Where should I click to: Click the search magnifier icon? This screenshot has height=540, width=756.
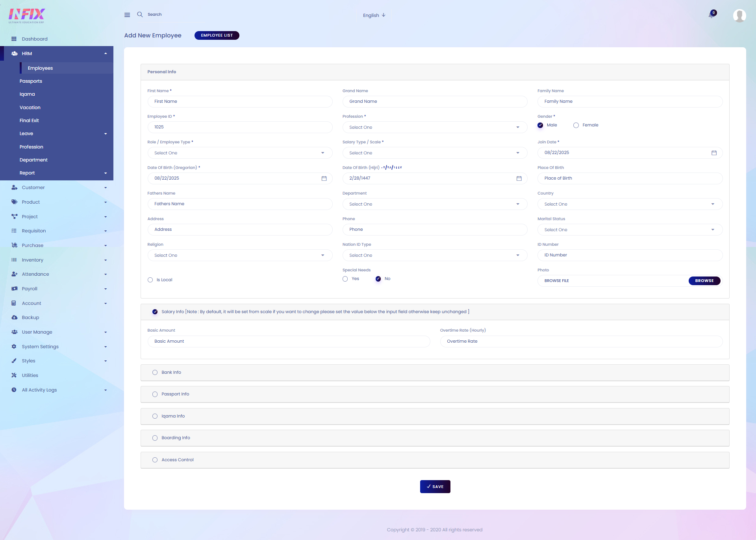(x=140, y=15)
